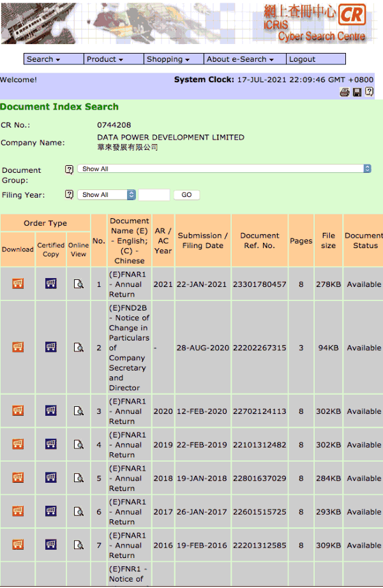
Task: Order certified copy of 19-JAN-2018 Annual Return
Action: pyautogui.click(x=51, y=478)
